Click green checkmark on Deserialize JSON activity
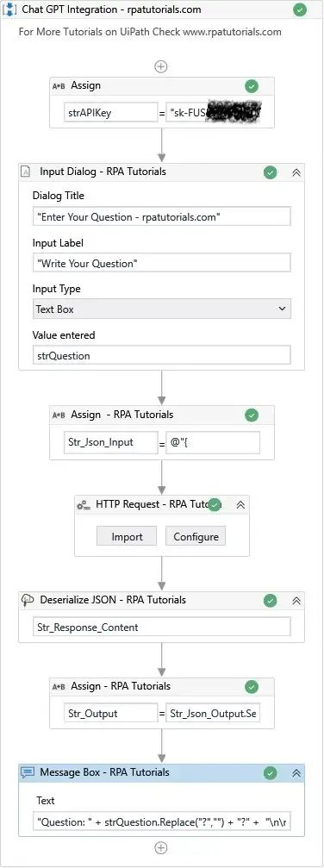Image resolution: width=324 pixels, height=868 pixels. point(270,601)
